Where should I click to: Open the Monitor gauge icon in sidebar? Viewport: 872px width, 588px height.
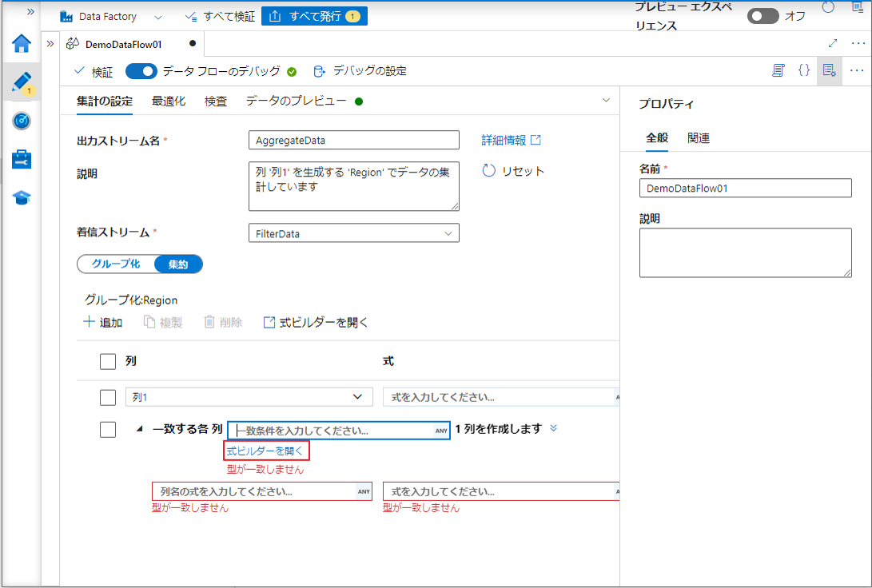(22, 121)
